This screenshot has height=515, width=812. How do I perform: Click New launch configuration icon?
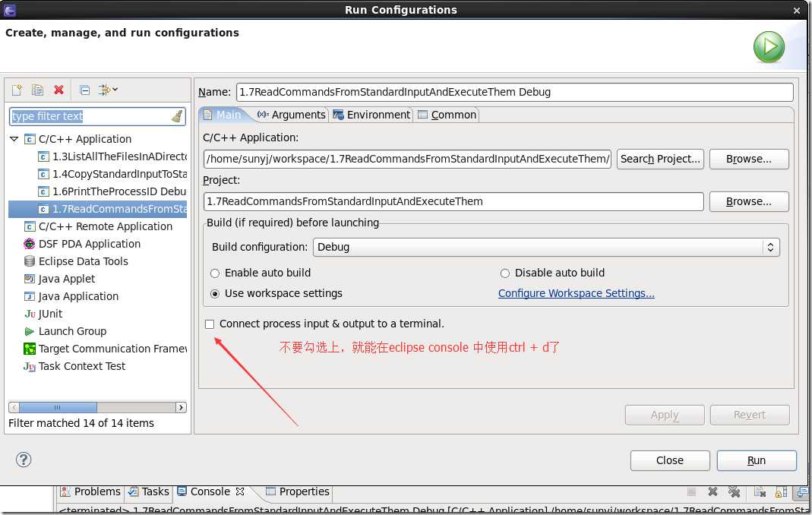click(17, 90)
